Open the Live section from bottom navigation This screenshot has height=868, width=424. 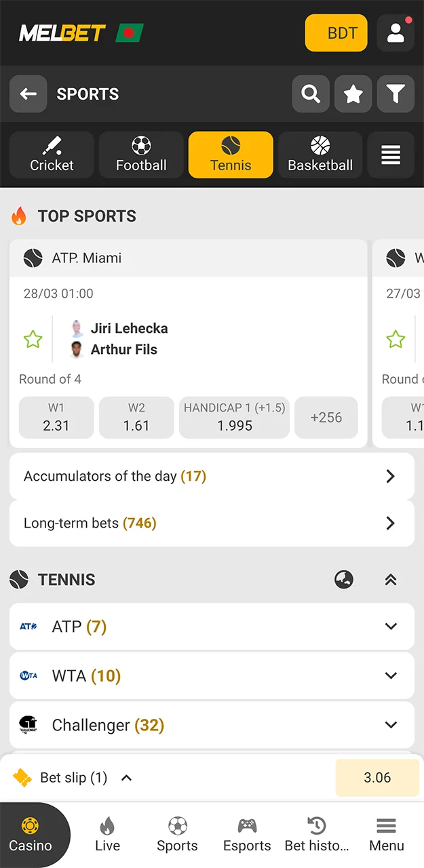[107, 834]
